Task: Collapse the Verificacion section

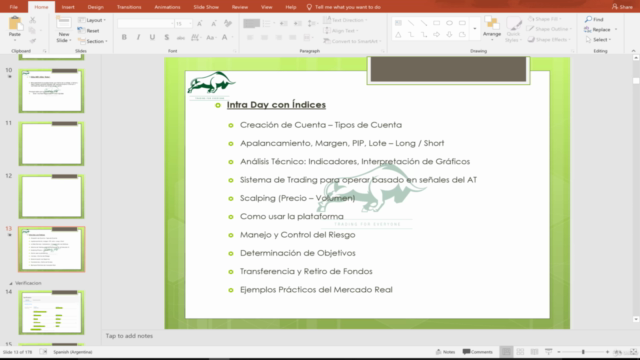Action: pyautogui.click(x=11, y=283)
